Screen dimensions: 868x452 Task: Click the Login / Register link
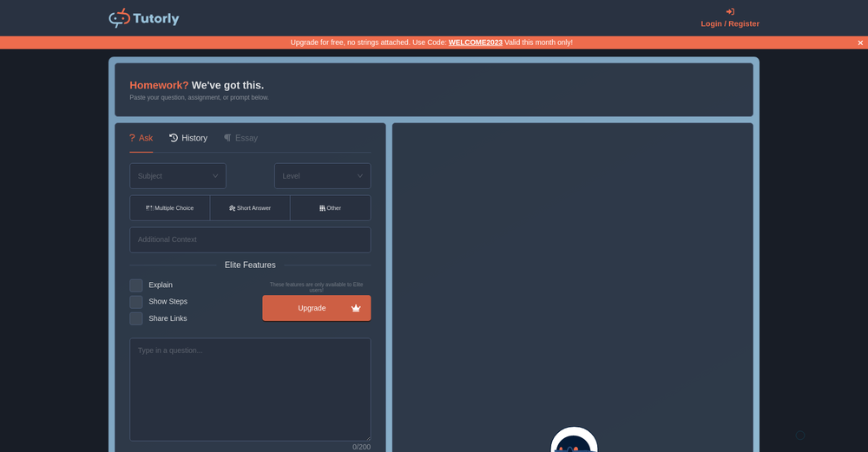click(730, 24)
